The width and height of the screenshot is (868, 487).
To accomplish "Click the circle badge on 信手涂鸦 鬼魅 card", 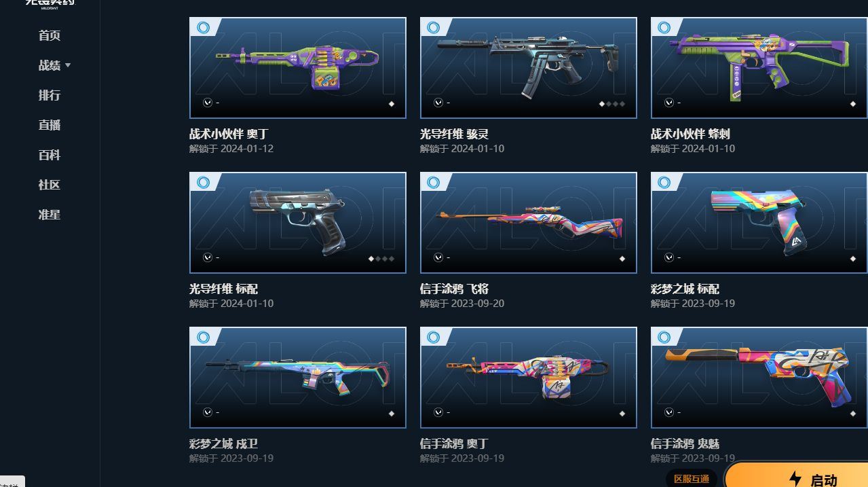I will [664, 337].
